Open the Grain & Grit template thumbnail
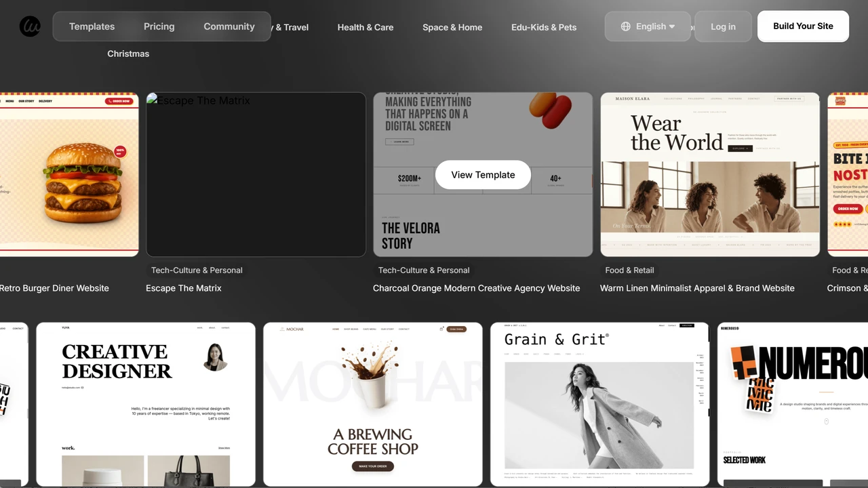Screen dimensions: 868x488 point(599,403)
